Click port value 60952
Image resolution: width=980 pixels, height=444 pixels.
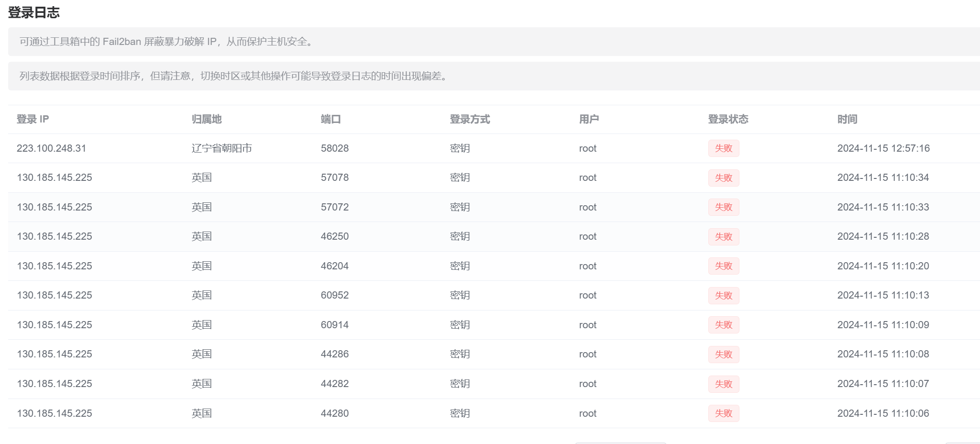(335, 295)
